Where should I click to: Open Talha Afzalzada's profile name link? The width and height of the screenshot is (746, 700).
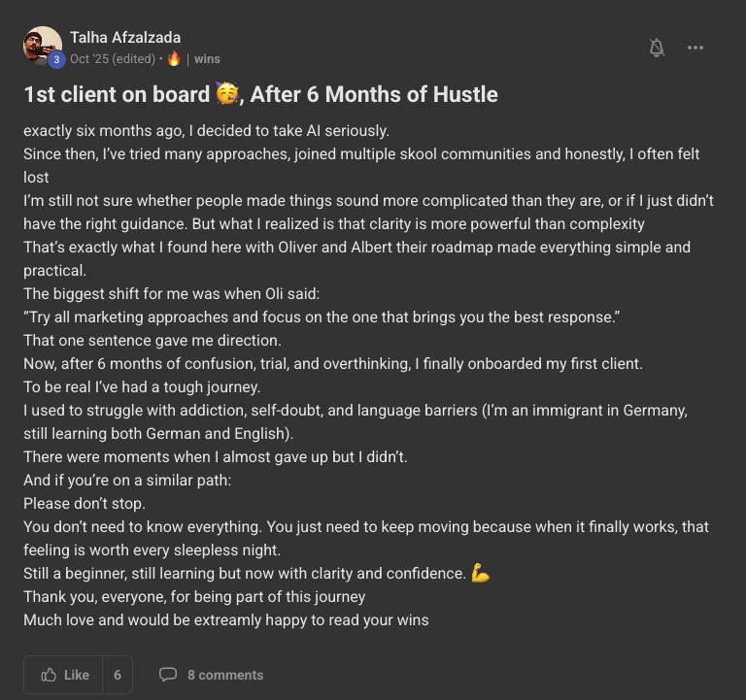tap(125, 38)
